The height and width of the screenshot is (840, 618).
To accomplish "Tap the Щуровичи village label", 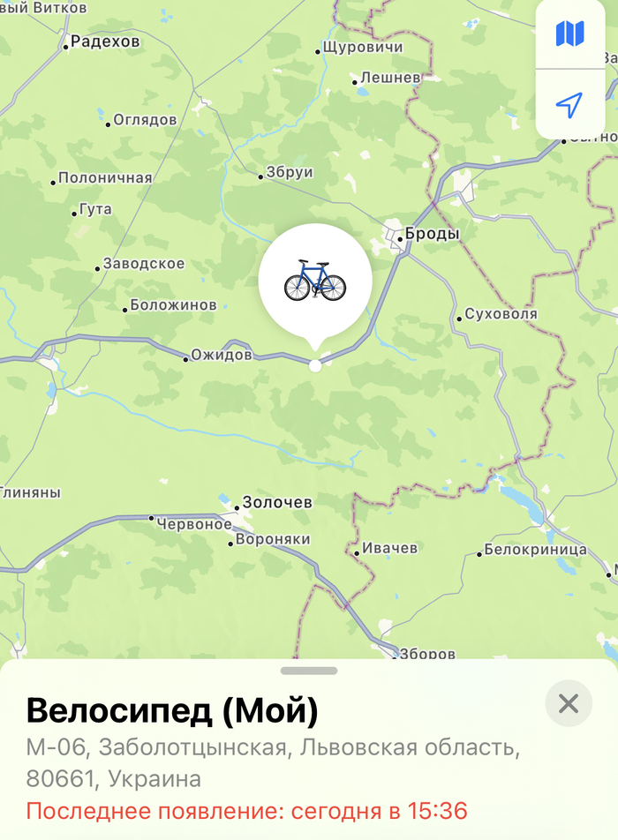I will click(362, 47).
